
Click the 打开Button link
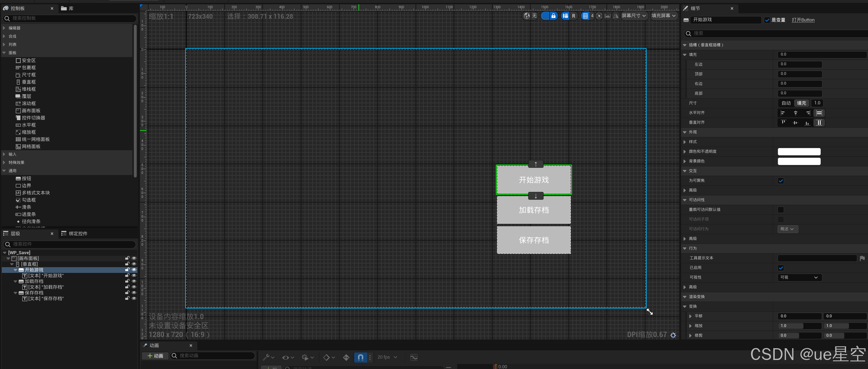(x=803, y=20)
